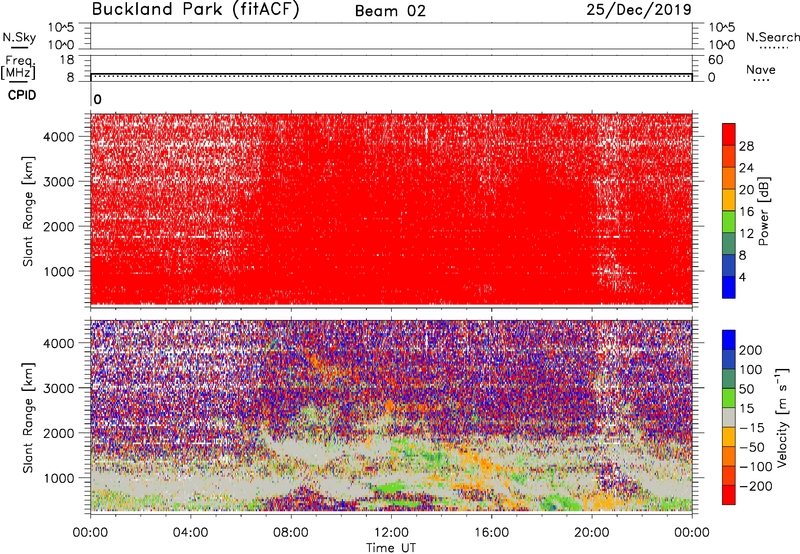Click the '12:00' time tick label

tap(391, 533)
